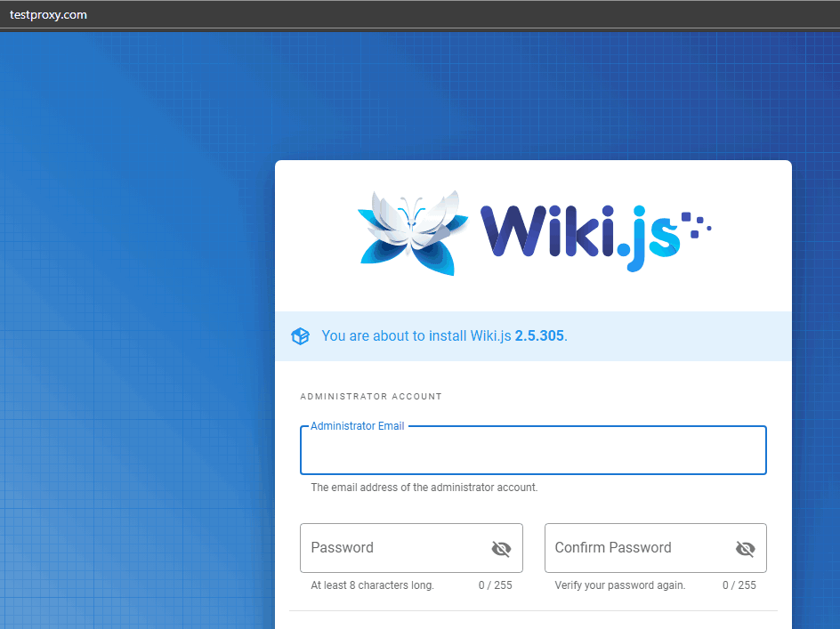
Task: Click the email address hint text
Action: [x=424, y=488]
